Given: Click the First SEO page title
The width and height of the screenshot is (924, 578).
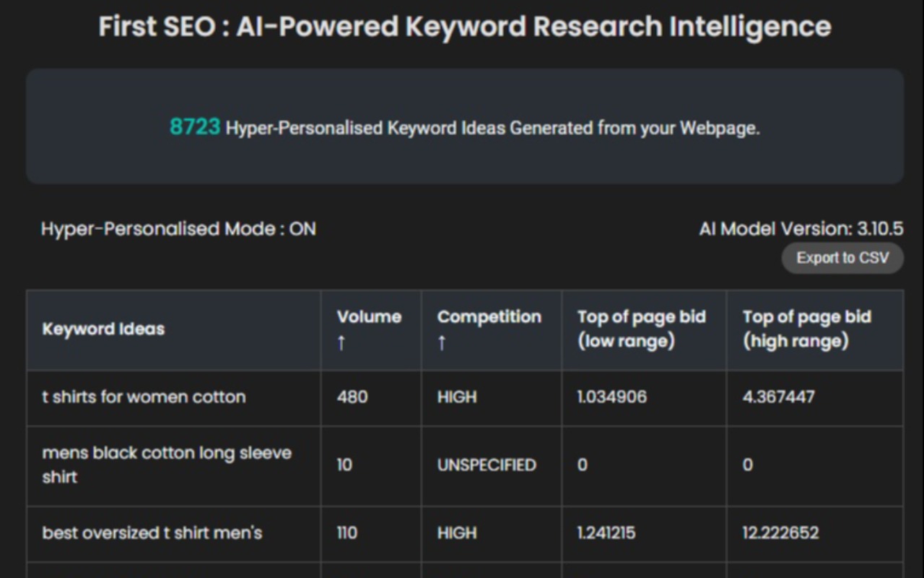Looking at the screenshot, I should pos(464,26).
